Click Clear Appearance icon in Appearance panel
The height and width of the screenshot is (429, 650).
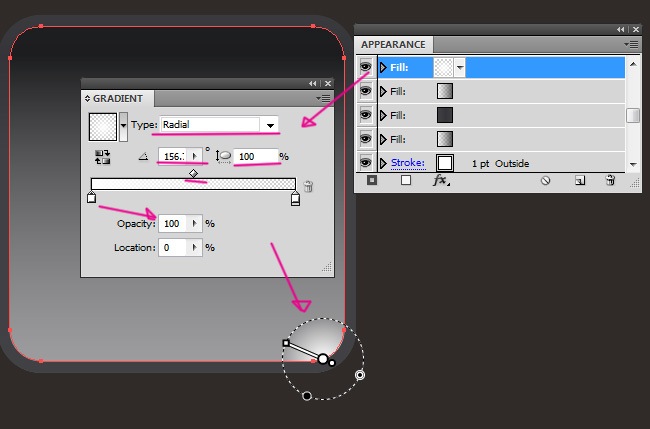point(546,181)
